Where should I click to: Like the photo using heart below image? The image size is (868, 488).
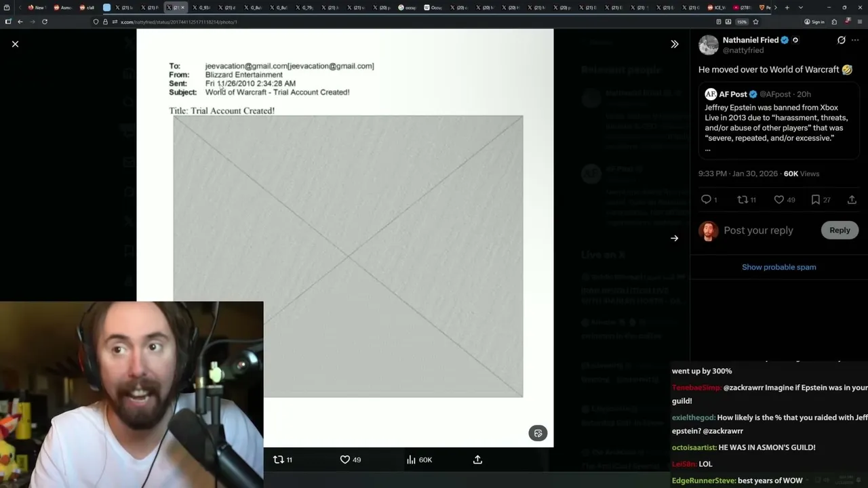(350, 460)
